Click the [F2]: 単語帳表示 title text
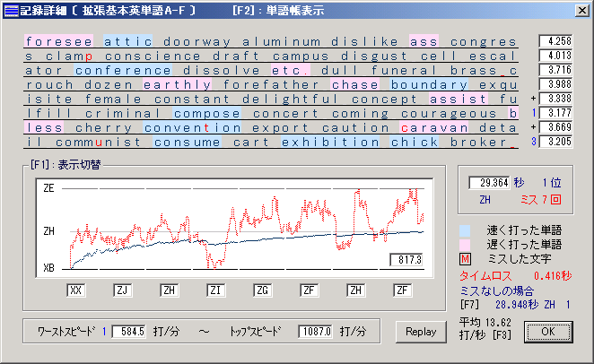The width and height of the screenshot is (594, 364). pos(278,11)
